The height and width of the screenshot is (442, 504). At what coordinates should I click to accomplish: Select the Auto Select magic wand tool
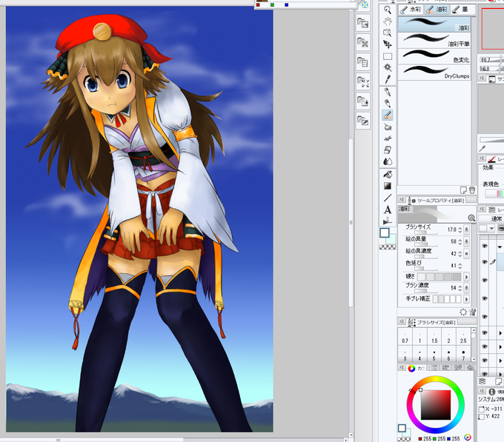point(388,67)
